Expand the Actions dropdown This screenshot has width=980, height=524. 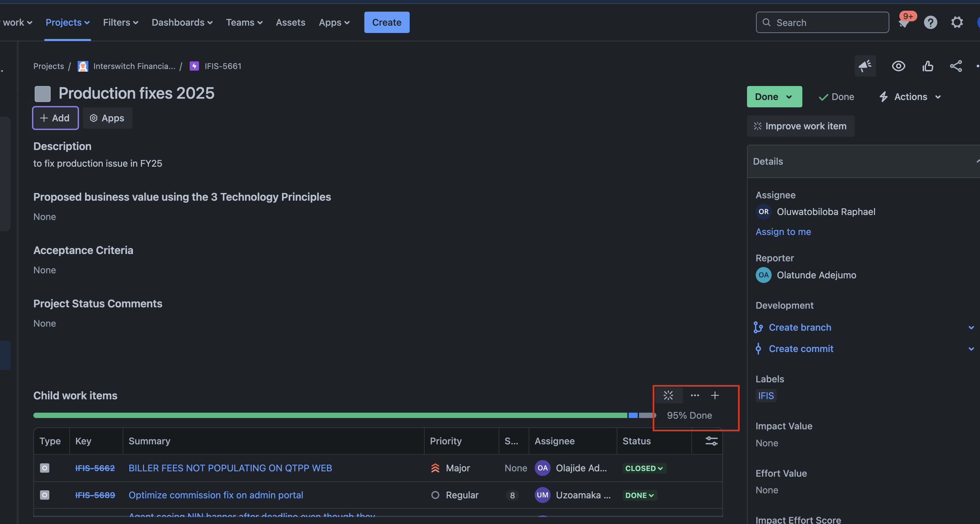pos(910,97)
